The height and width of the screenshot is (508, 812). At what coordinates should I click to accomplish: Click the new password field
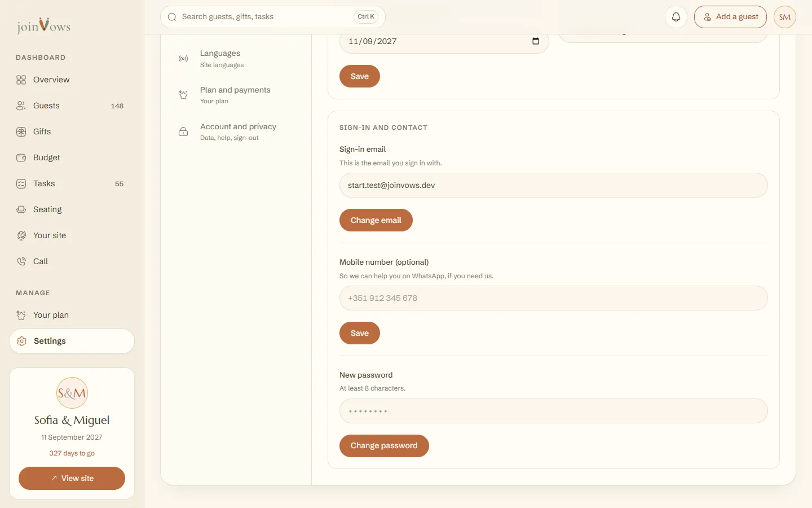(554, 411)
